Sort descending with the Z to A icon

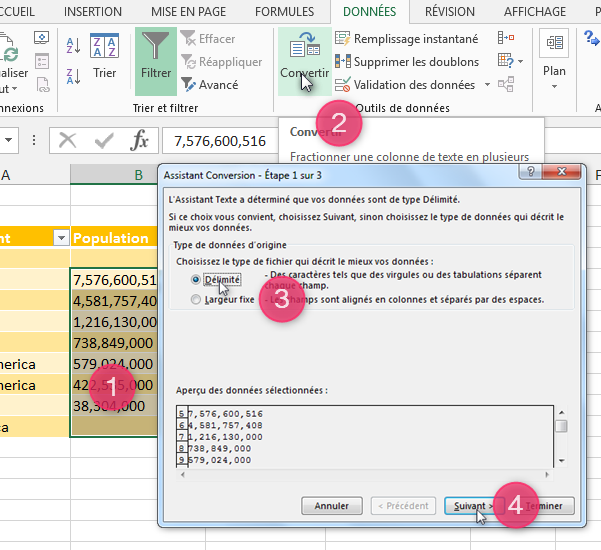tap(73, 76)
